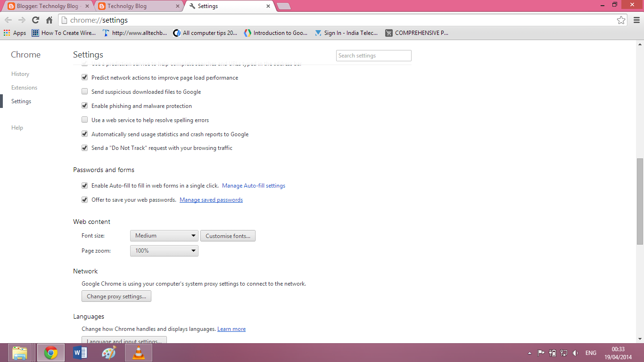Open the Apps shortcut in bookmarks bar

(x=15, y=33)
